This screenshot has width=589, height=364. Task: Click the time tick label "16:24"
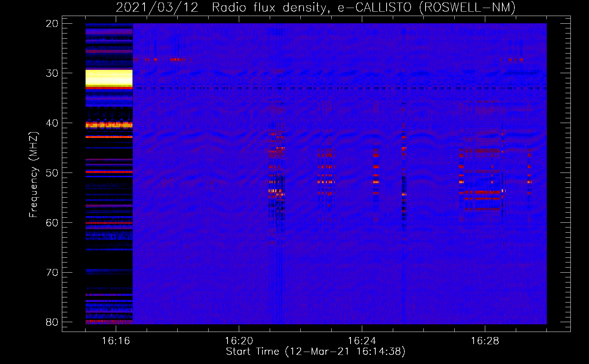pyautogui.click(x=362, y=341)
